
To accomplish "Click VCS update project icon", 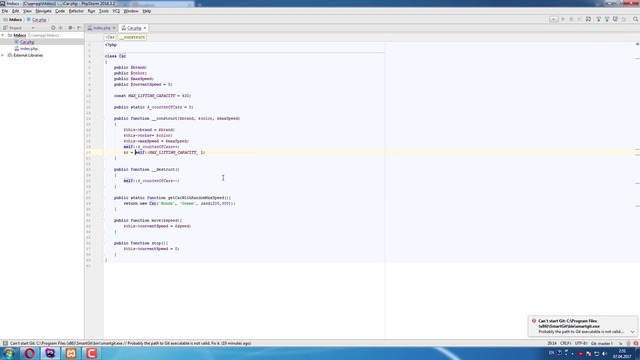I will [599, 19].
